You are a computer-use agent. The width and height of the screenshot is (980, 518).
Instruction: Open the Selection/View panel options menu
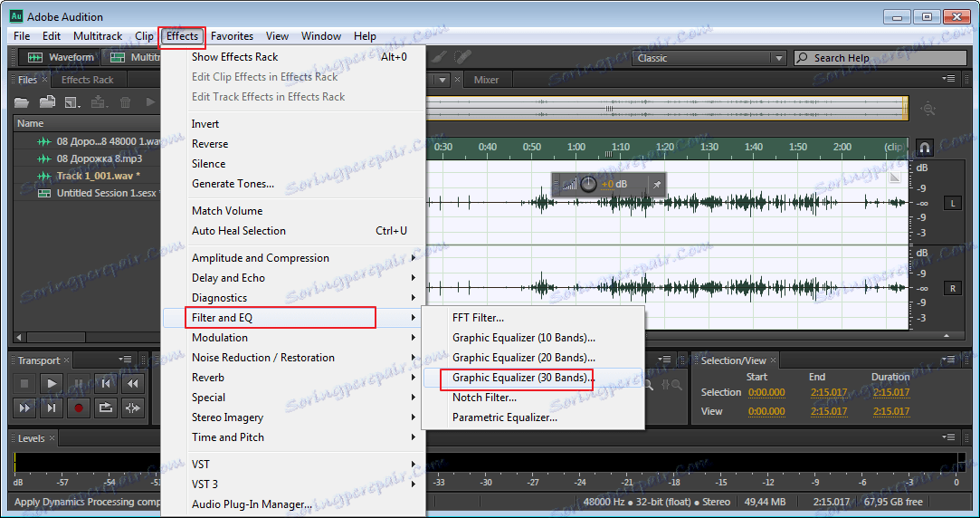948,360
